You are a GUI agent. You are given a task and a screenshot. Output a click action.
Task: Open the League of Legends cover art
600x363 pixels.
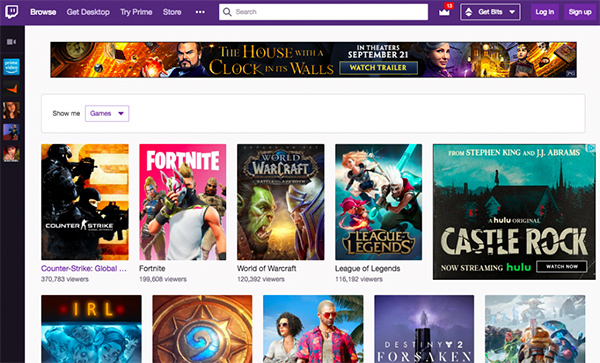378,202
